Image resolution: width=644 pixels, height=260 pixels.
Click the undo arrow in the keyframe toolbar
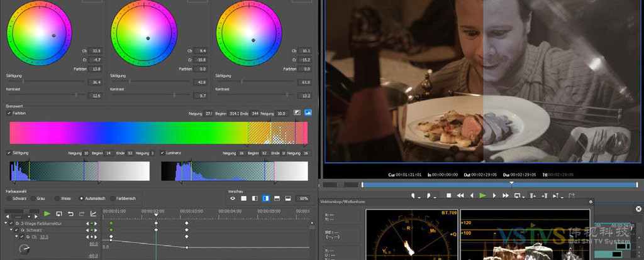(x=70, y=214)
